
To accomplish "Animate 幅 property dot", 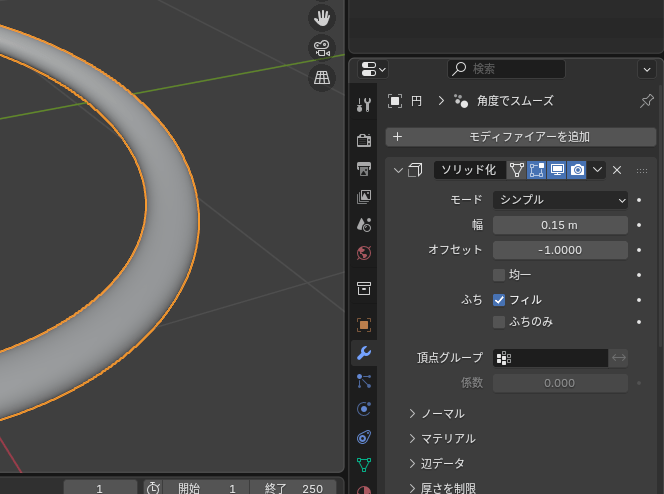I will (639, 225).
